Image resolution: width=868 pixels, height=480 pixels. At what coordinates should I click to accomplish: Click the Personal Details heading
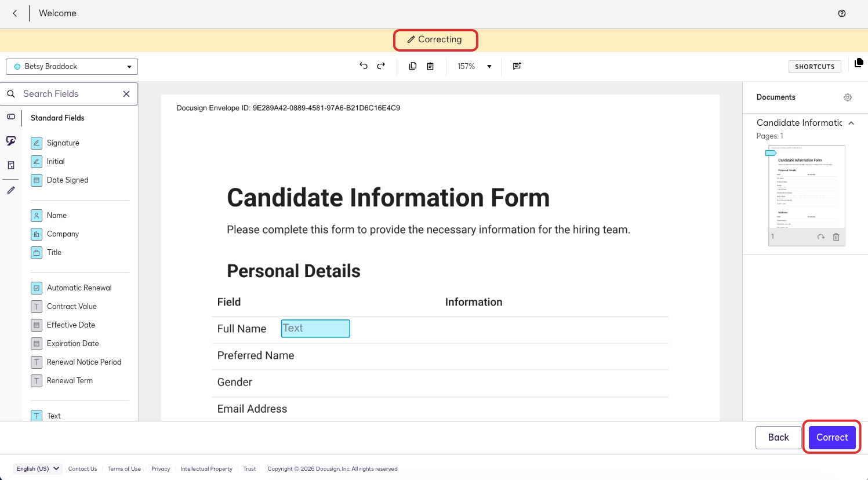coord(293,271)
